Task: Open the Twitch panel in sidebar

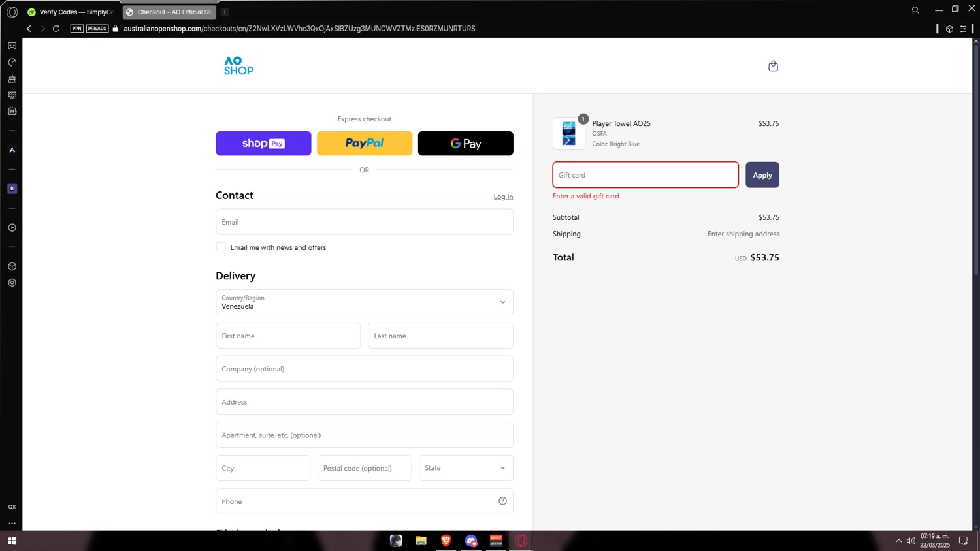Action: pyautogui.click(x=12, y=189)
